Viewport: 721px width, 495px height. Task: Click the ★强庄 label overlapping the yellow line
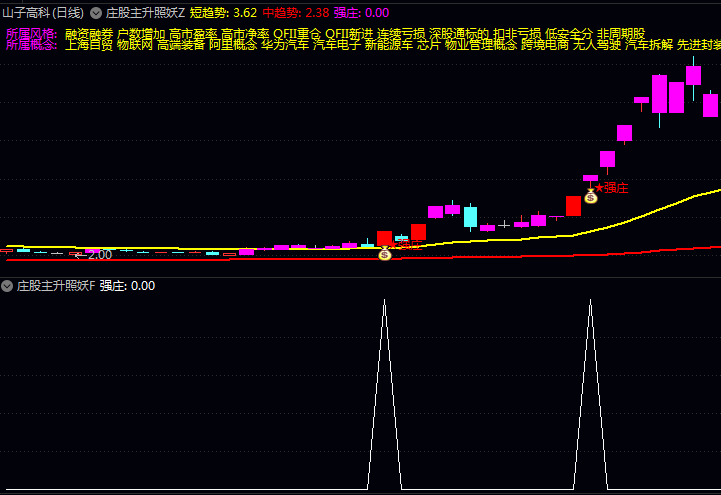point(405,244)
